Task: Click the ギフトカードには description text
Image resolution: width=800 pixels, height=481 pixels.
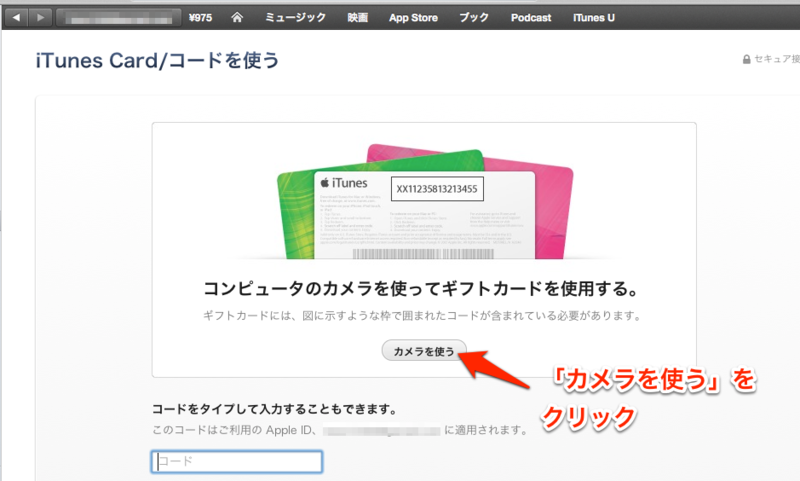Action: 422,316
